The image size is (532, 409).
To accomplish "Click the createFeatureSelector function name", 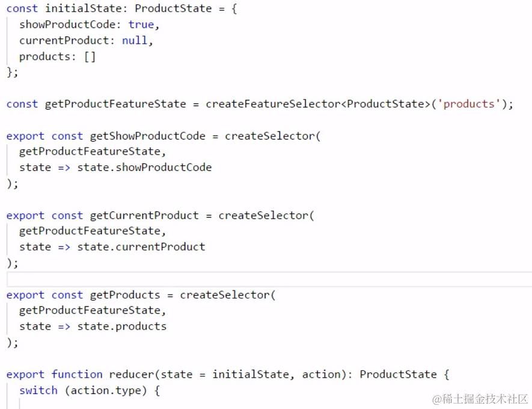I will click(x=272, y=104).
